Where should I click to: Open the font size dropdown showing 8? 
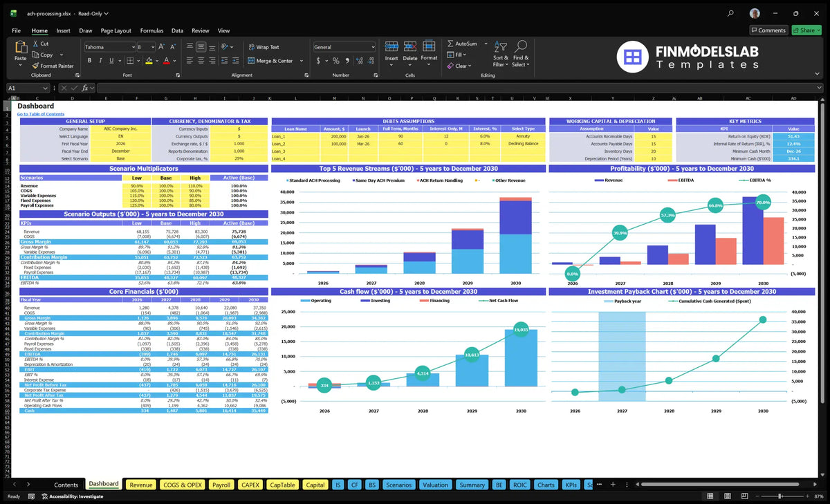152,47
